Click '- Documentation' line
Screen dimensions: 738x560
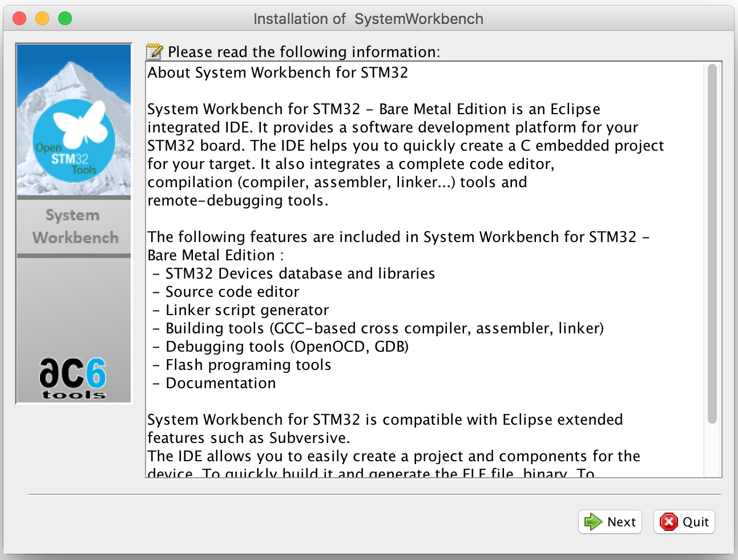click(x=215, y=383)
